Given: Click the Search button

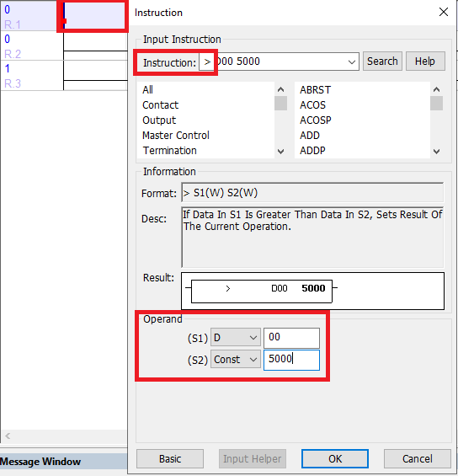Looking at the screenshot, I should (382, 62).
